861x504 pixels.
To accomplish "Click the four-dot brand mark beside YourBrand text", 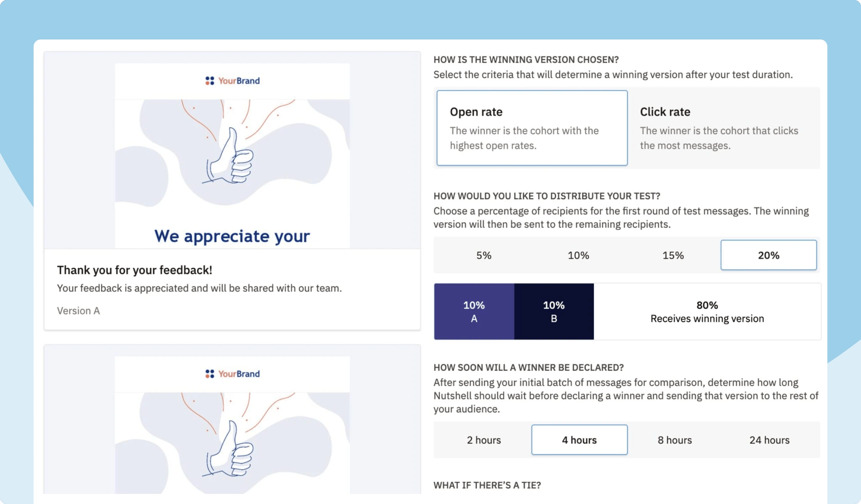I will pyautogui.click(x=209, y=81).
